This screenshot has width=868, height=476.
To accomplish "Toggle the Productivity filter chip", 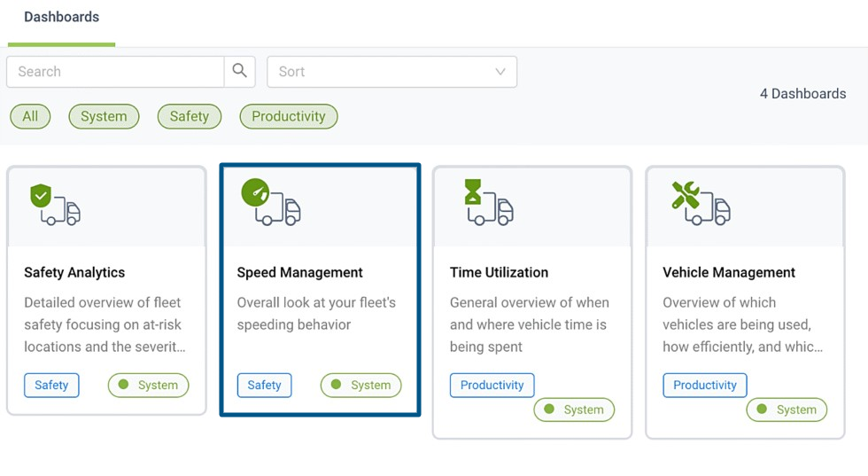I will 289,116.
